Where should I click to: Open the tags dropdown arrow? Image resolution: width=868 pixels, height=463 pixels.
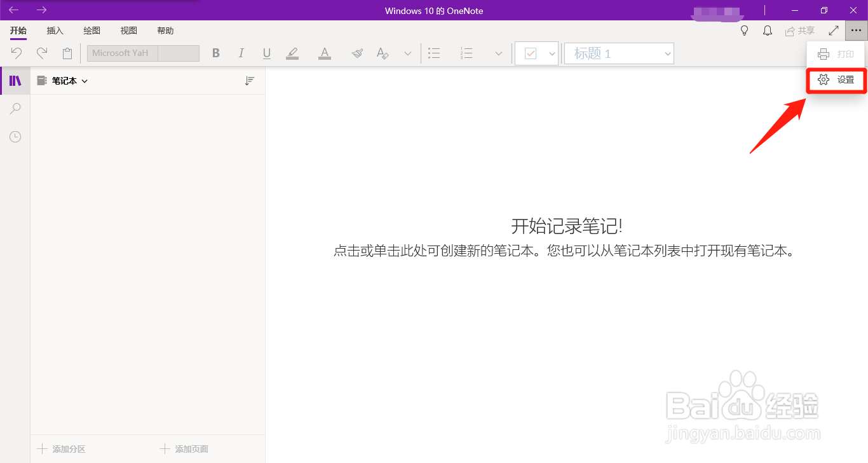click(x=552, y=54)
